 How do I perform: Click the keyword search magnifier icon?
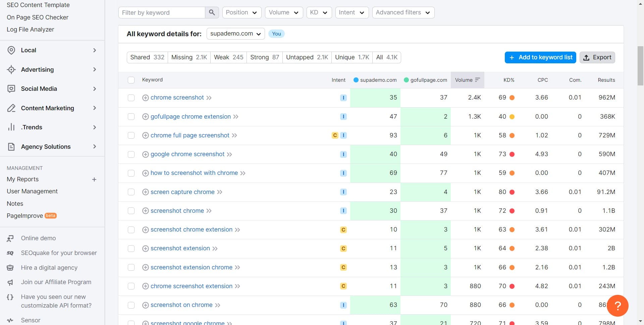click(212, 12)
